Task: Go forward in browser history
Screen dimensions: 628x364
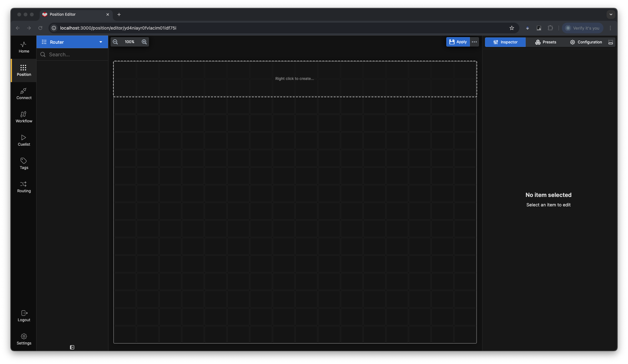Action: click(29, 28)
